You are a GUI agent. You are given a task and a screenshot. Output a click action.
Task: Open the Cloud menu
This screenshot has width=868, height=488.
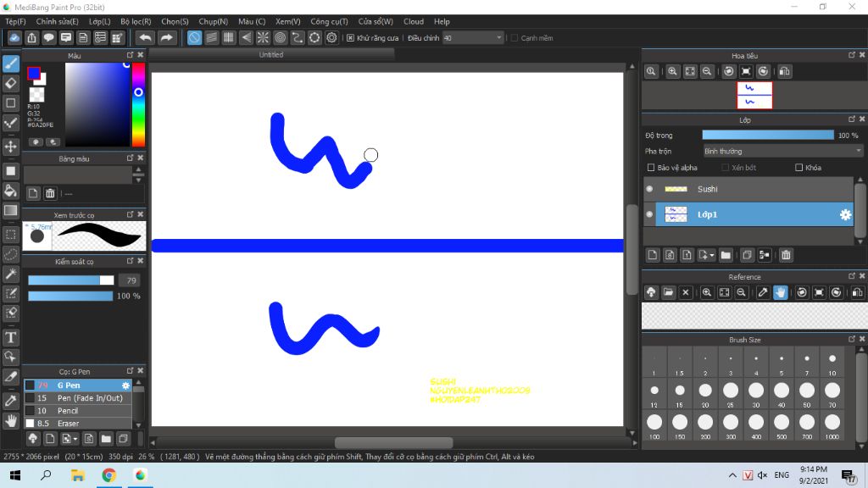414,21
